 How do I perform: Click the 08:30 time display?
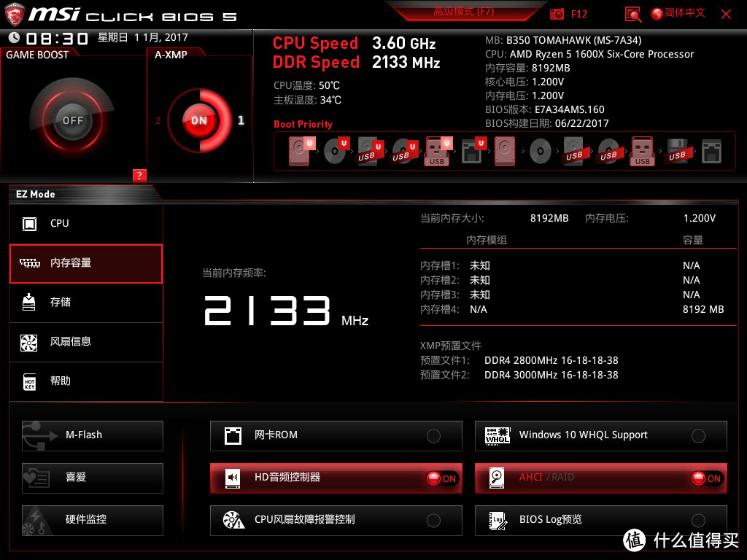click(57, 38)
